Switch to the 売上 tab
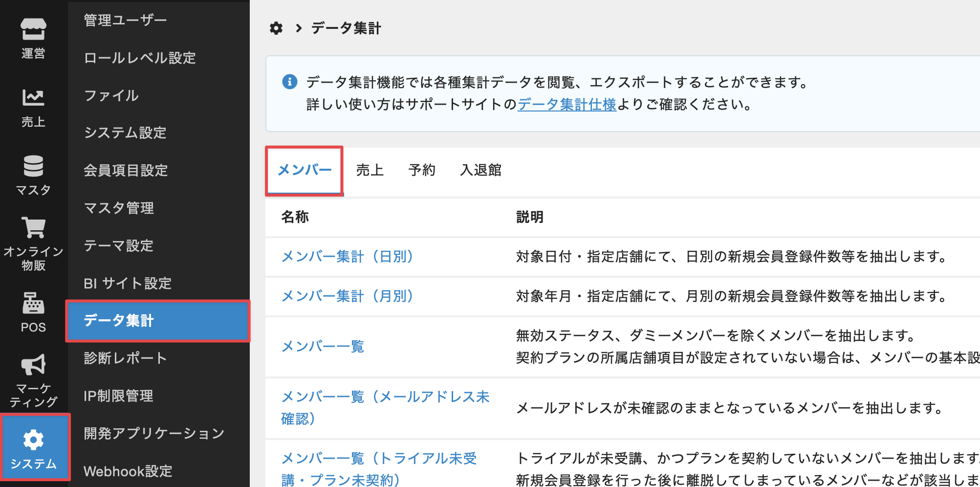 click(x=370, y=170)
